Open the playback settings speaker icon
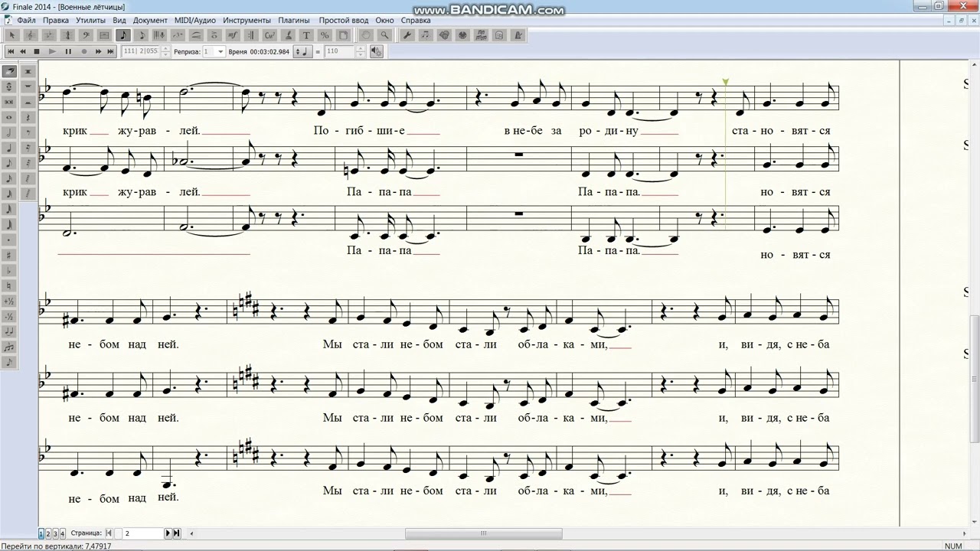 pos(376,51)
